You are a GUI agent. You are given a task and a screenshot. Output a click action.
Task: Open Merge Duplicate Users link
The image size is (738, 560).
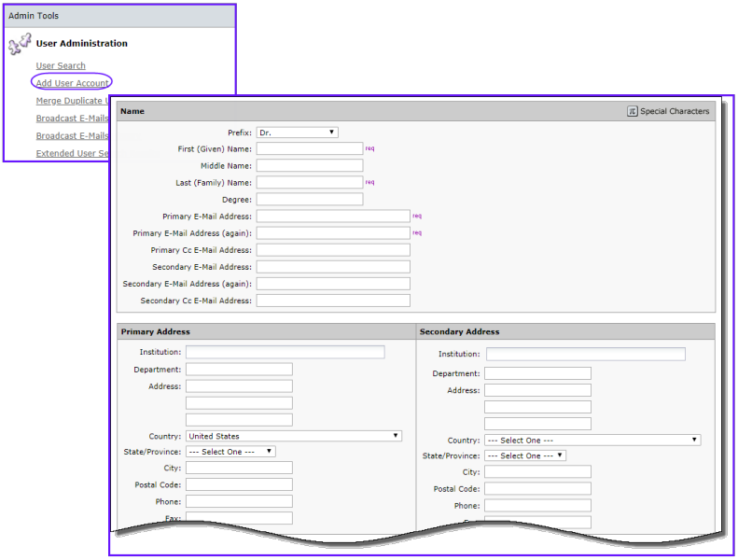pos(72,101)
